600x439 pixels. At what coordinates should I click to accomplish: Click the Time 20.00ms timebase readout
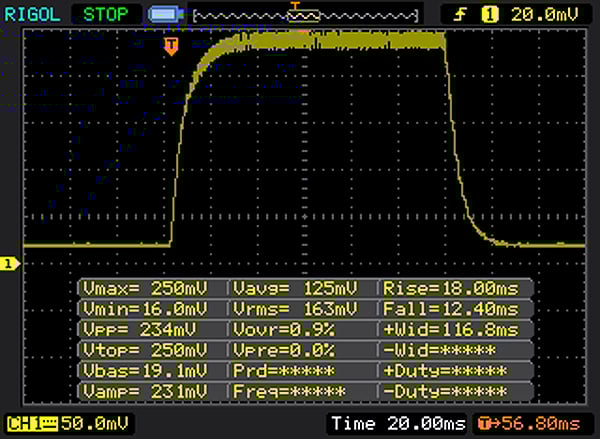(398, 424)
